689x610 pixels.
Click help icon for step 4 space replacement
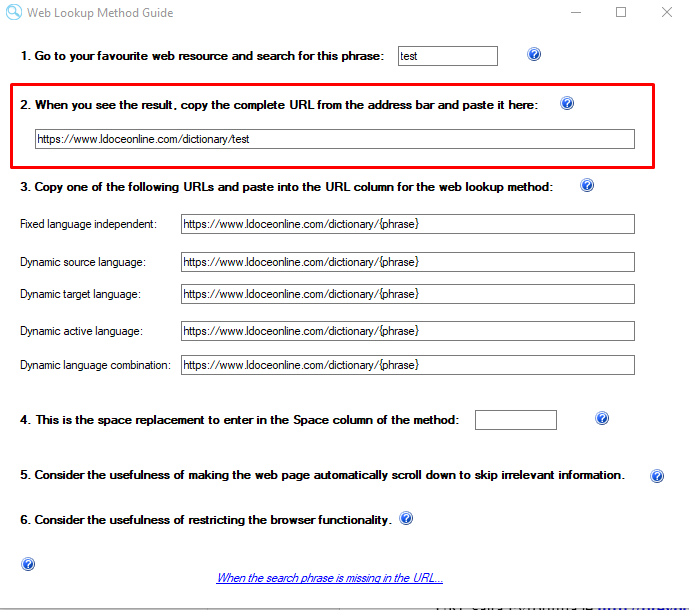(x=602, y=418)
